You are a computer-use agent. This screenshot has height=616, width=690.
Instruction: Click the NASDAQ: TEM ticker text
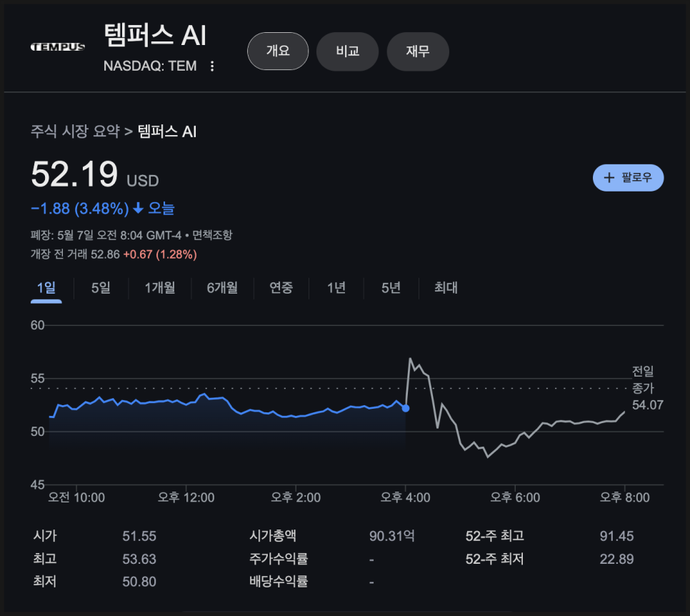pos(150,66)
